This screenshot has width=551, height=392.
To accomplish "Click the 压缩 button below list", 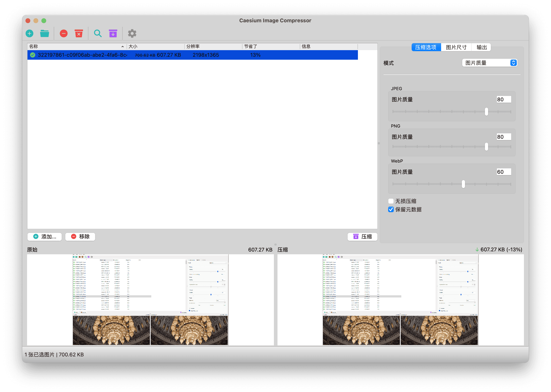I will 362,237.
